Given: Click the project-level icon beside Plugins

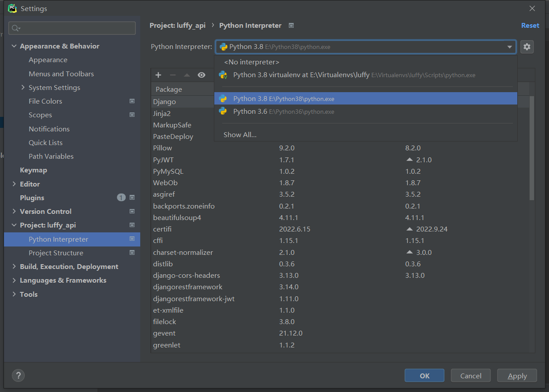Looking at the screenshot, I should 132,198.
